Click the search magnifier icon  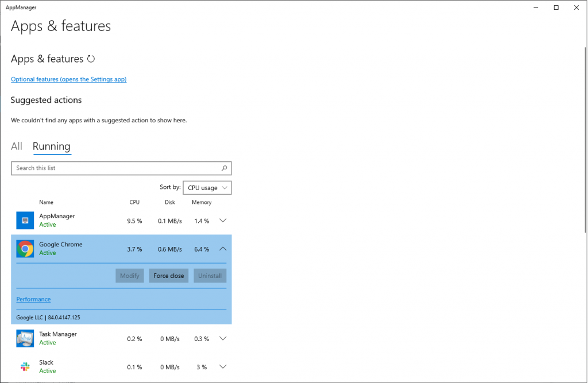225,168
